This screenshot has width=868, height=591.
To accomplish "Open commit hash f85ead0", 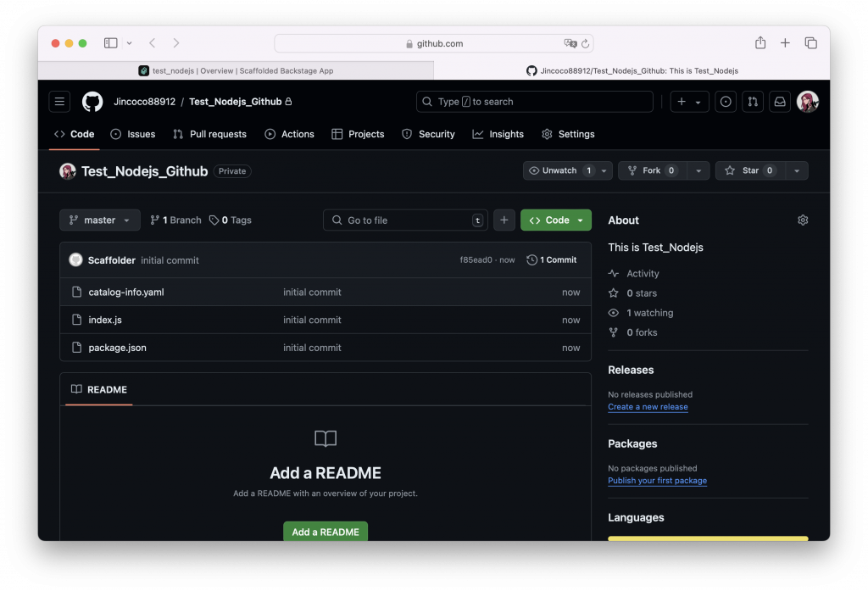I will click(476, 259).
